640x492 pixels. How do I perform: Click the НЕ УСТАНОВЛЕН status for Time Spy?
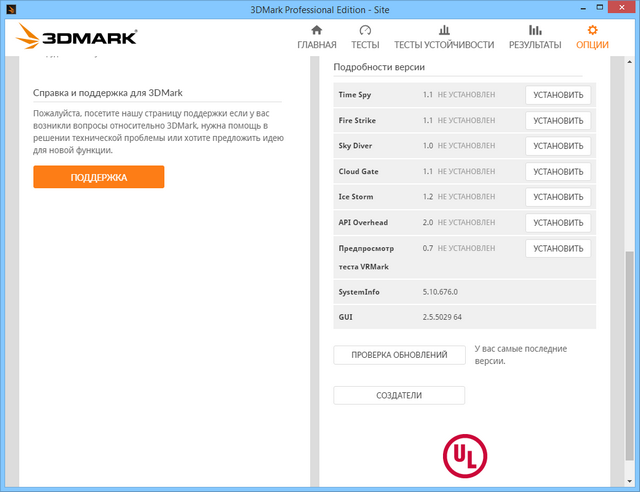(466, 95)
